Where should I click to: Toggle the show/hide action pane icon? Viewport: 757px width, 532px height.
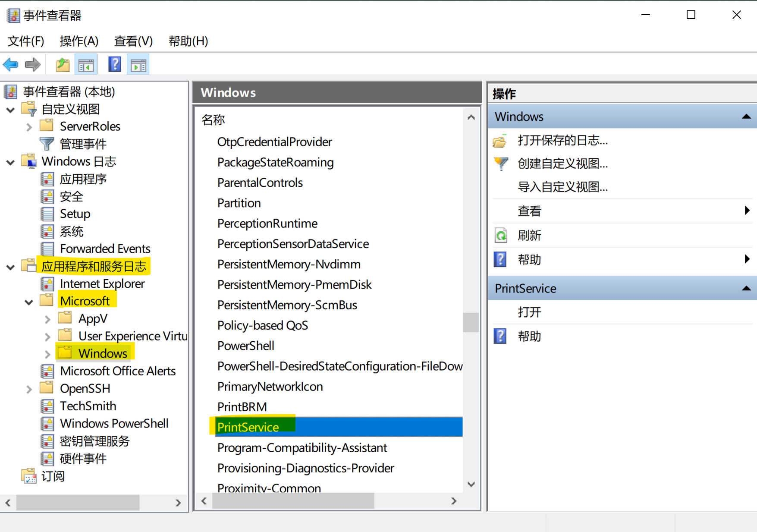tap(138, 65)
